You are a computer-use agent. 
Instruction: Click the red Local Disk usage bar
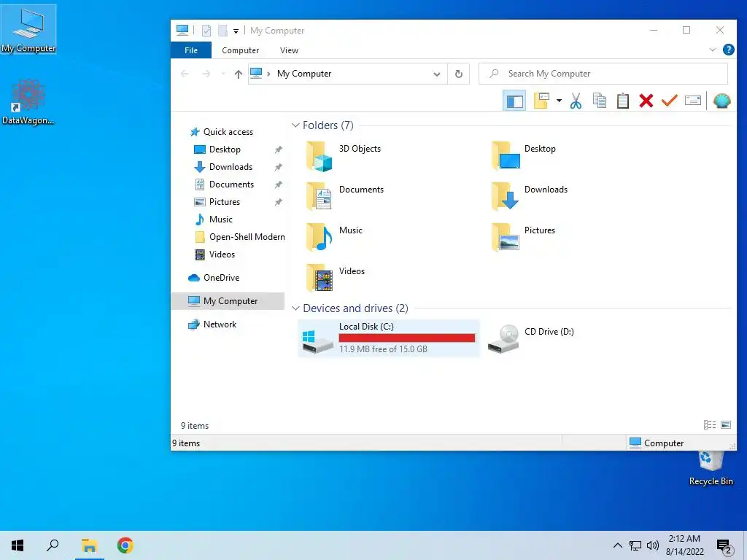407,338
